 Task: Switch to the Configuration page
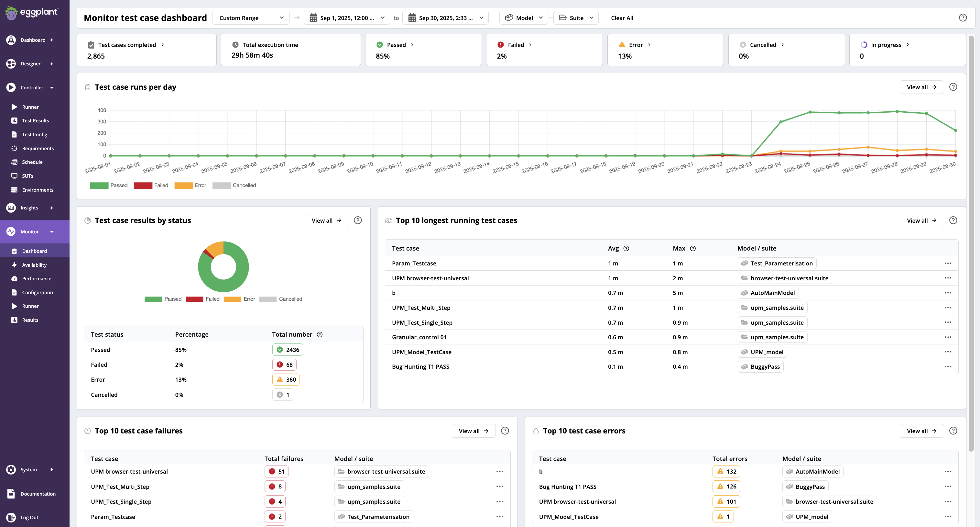point(37,292)
